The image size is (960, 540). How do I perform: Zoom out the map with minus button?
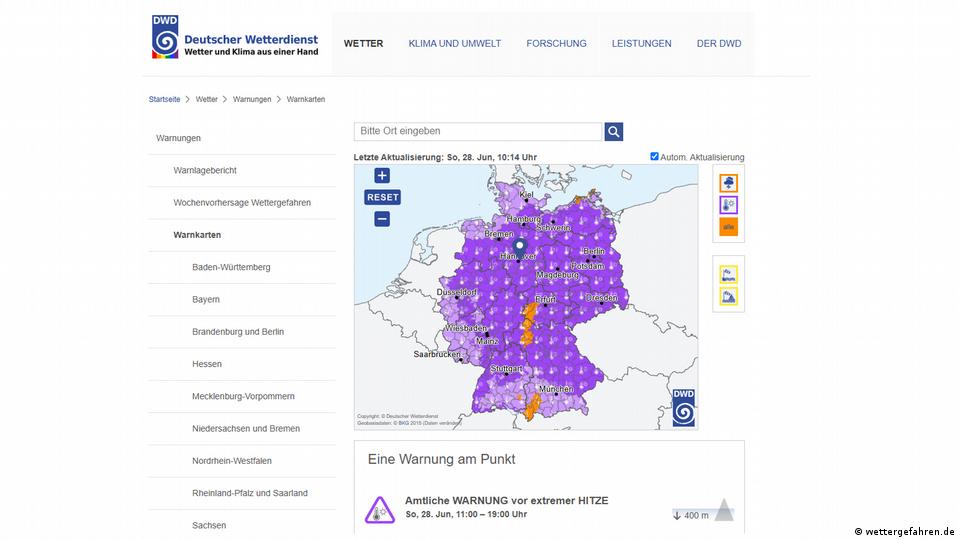coord(382,219)
